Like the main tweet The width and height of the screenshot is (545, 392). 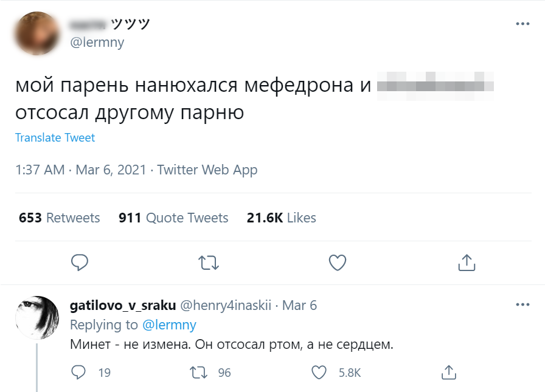click(x=337, y=263)
